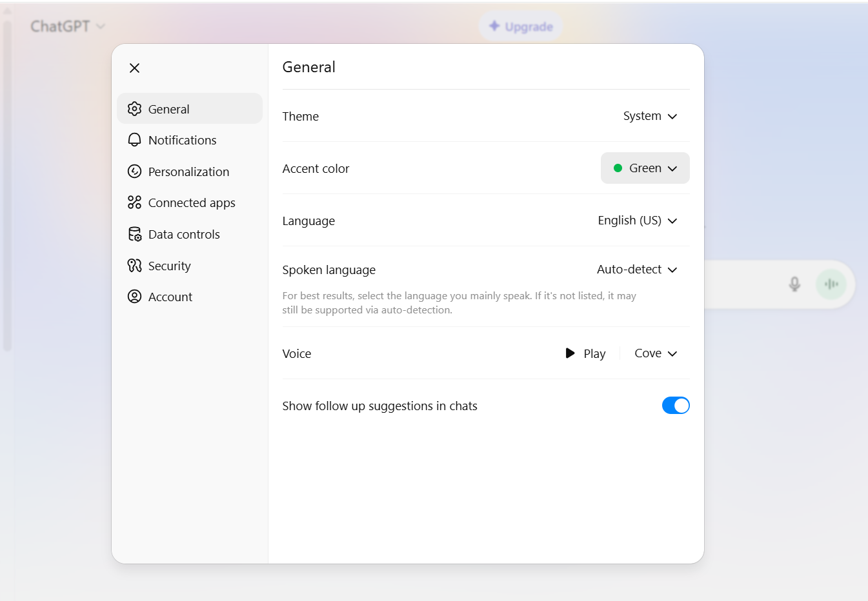Open the Spoken language Auto-detect dropdown

tap(637, 270)
